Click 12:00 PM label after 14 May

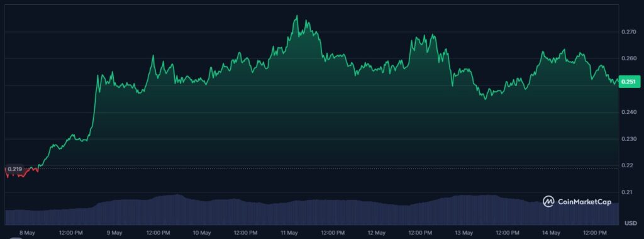(595, 233)
